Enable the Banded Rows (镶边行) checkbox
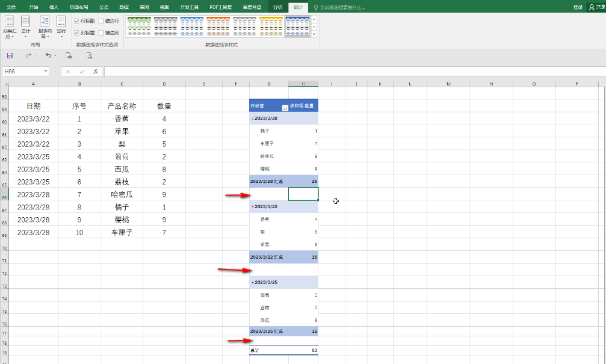Image resolution: width=606 pixels, height=364 pixels. 101,20
